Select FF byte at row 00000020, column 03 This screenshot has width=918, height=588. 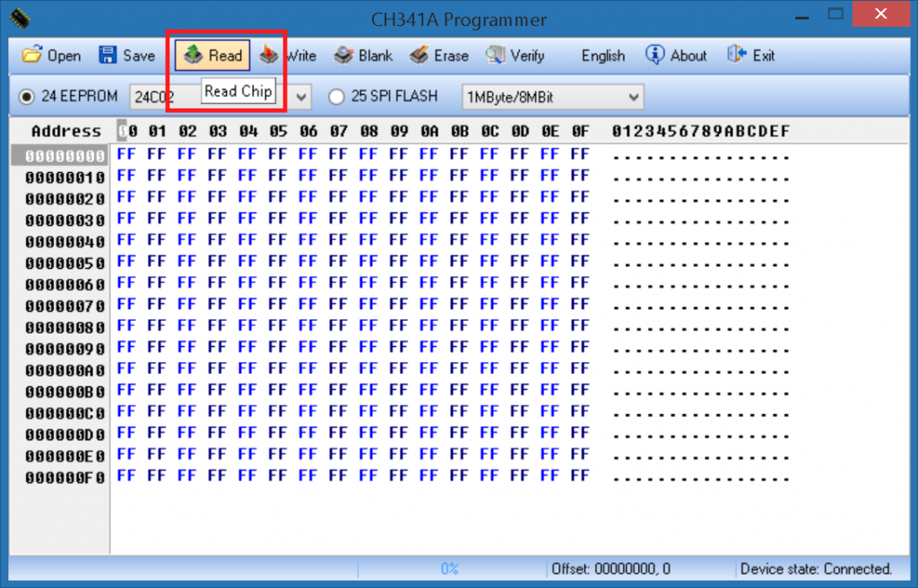click(x=217, y=197)
